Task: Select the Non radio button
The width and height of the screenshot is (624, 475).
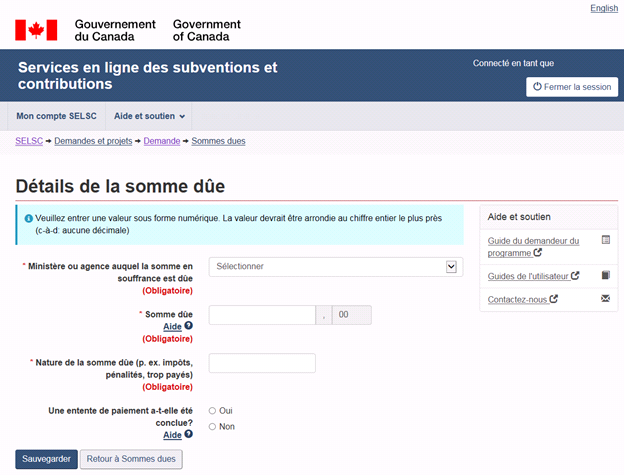Action: coord(212,426)
